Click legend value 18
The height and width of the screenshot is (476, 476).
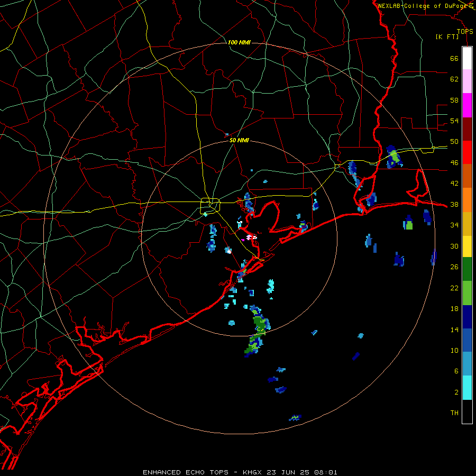point(454,309)
